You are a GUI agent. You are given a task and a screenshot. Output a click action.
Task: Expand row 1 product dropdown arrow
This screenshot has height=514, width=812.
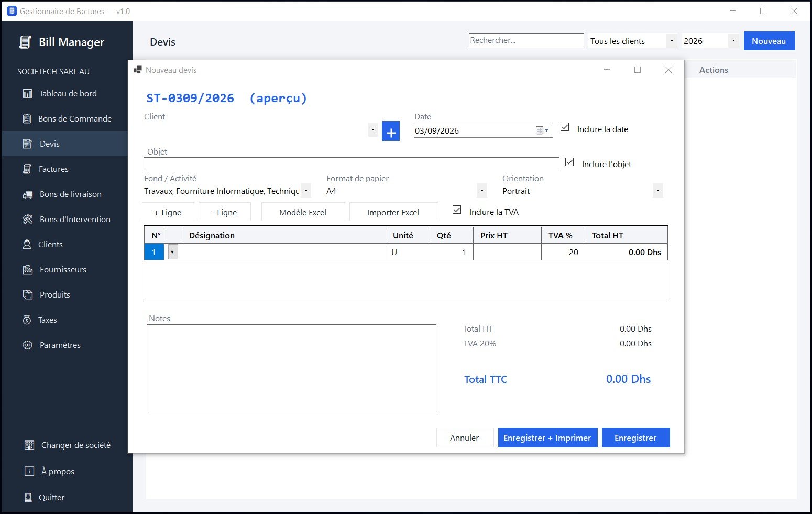[x=172, y=252]
